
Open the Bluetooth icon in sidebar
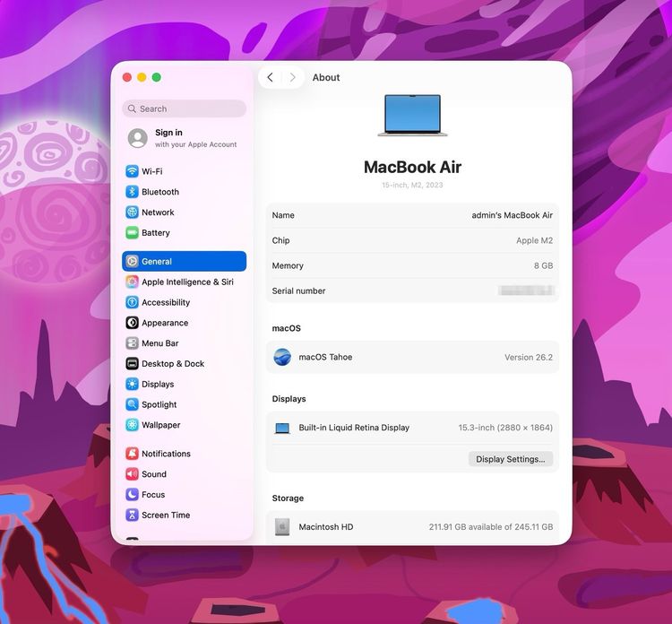(x=132, y=192)
